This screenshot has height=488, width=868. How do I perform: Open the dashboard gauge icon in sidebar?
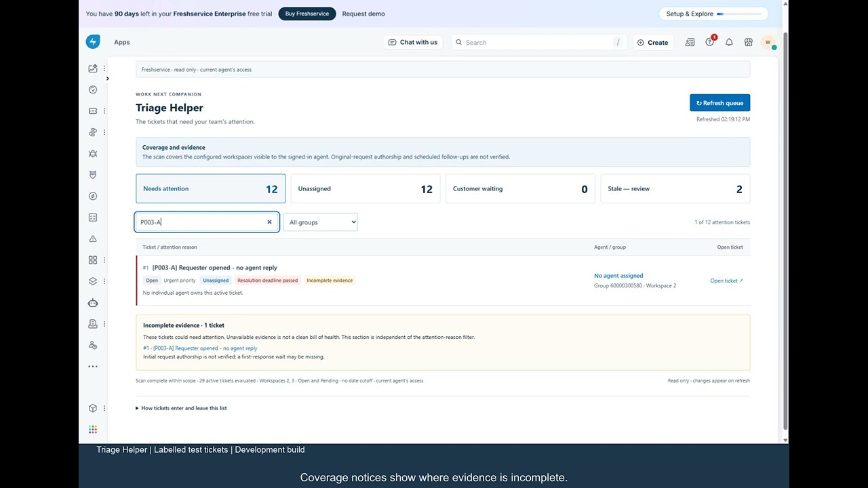[93, 89]
